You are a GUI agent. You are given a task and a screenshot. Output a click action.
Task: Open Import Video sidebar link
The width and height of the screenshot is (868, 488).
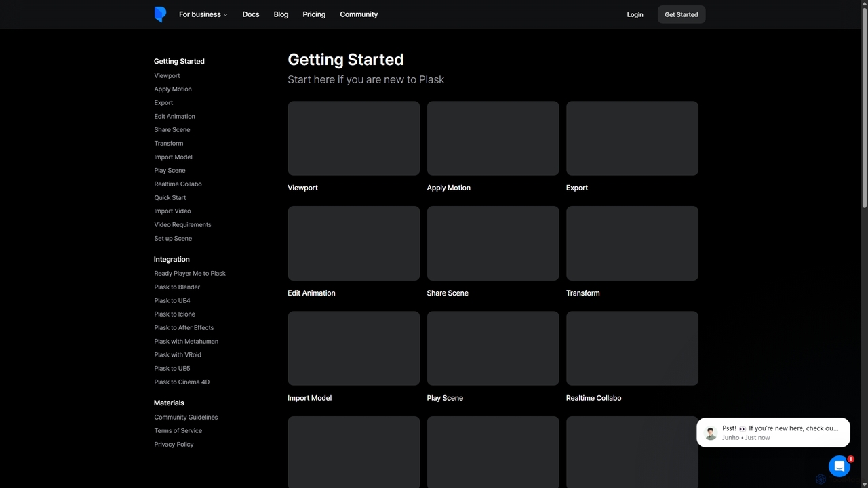172,211
